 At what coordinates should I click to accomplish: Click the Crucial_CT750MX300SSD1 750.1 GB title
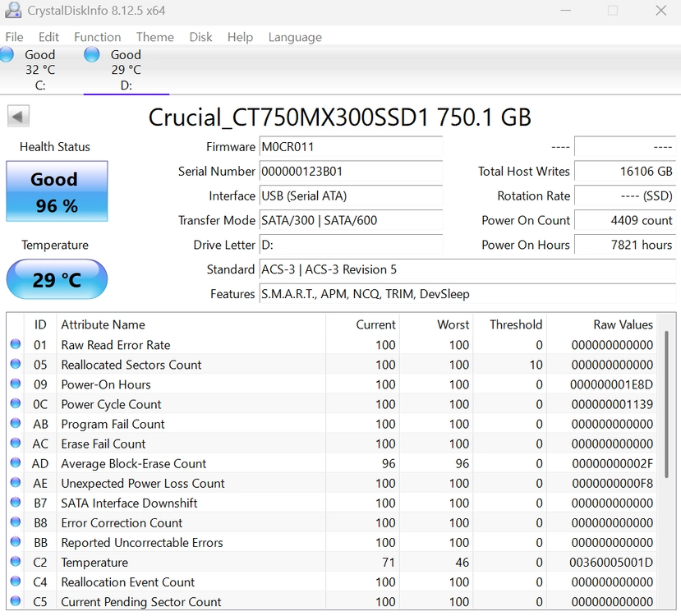[x=339, y=117]
